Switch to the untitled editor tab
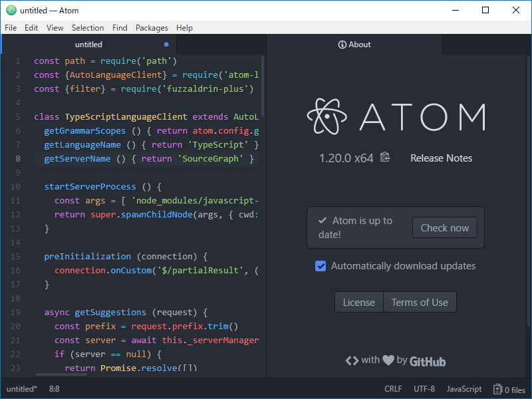Screen dimensions: 532x399 88,45
